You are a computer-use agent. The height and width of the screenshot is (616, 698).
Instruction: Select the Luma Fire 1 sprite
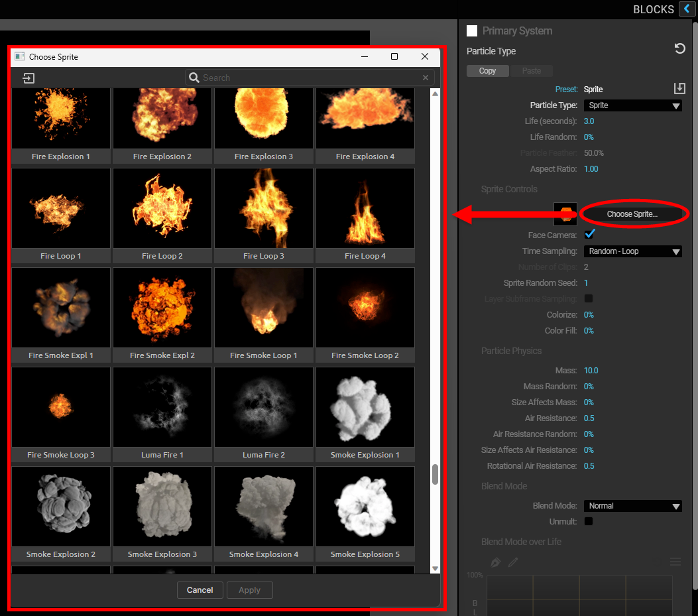(x=162, y=414)
